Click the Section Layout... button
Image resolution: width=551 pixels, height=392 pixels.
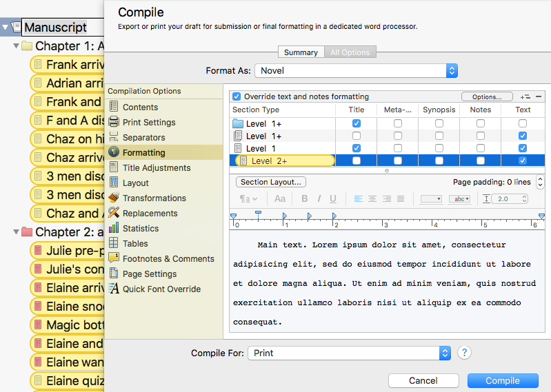271,182
